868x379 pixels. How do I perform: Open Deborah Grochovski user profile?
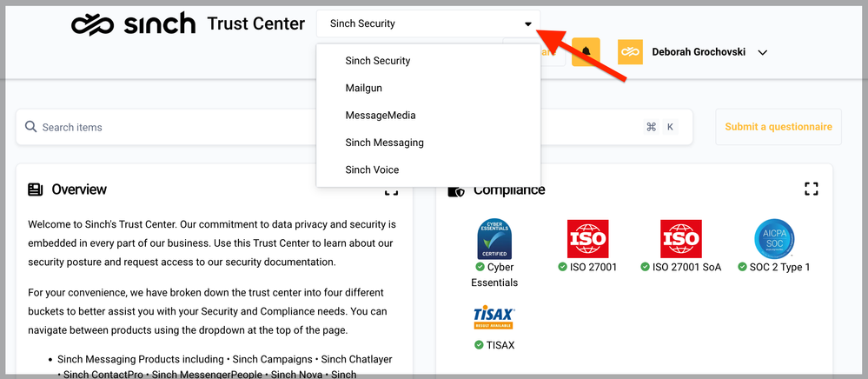click(699, 52)
